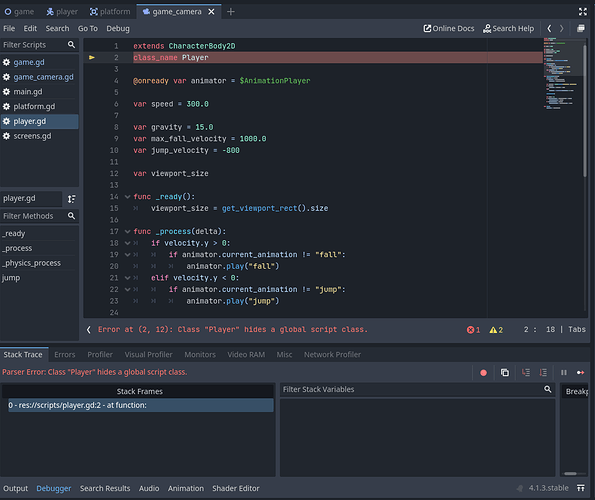The height and width of the screenshot is (500, 595).
Task: Click the Continue debugger icon
Action: (581, 373)
